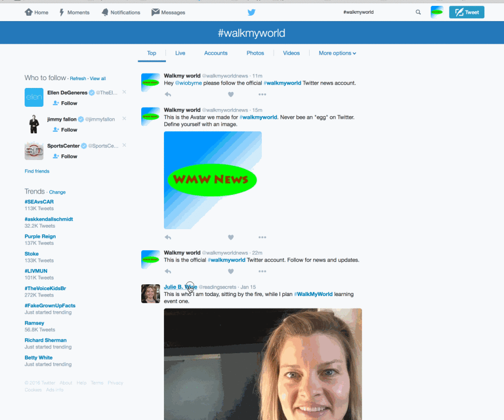Open the Stoke trend
504x420 pixels.
pos(31,254)
